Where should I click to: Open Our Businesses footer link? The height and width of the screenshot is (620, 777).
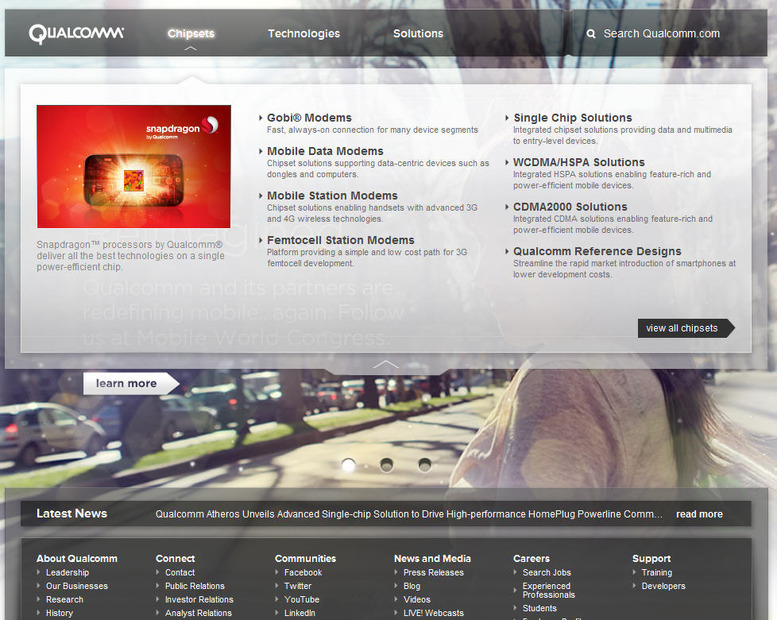(x=77, y=586)
